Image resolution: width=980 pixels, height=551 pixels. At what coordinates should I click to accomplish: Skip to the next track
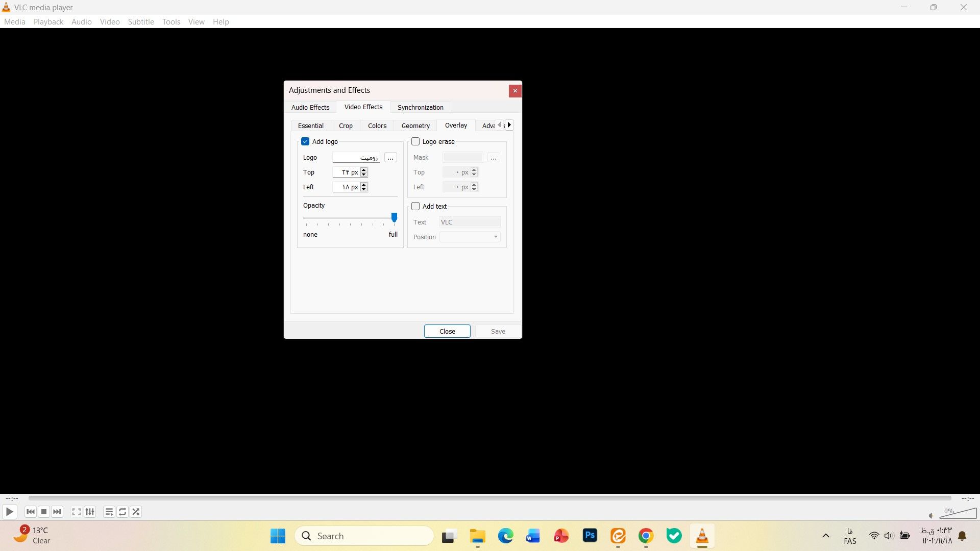click(57, 512)
